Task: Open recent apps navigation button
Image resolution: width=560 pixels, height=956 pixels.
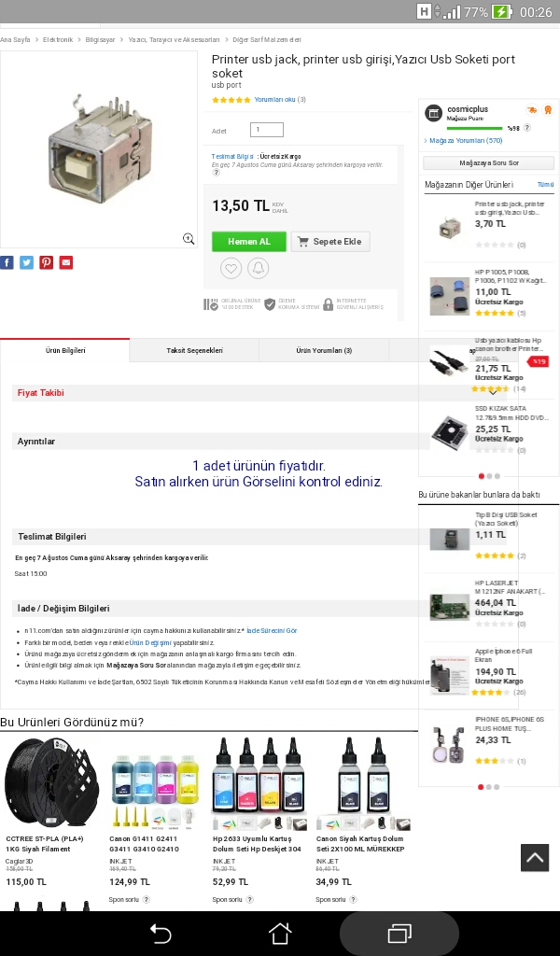Action: coord(399,934)
